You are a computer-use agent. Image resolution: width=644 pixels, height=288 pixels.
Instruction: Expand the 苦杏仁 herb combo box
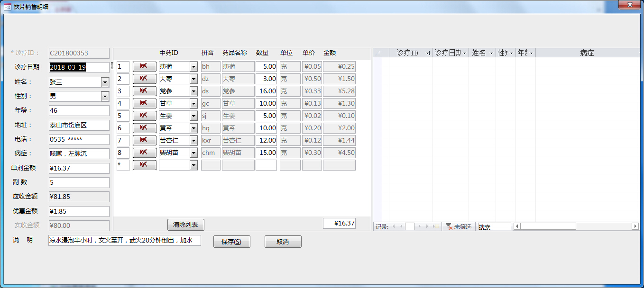tap(193, 141)
